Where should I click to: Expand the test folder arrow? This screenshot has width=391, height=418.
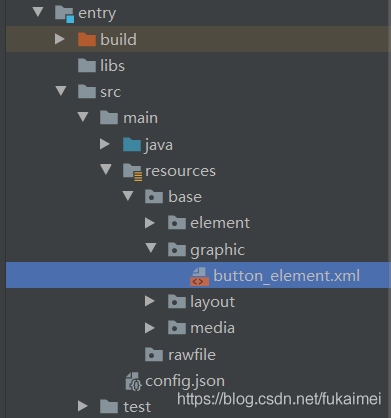point(82,406)
